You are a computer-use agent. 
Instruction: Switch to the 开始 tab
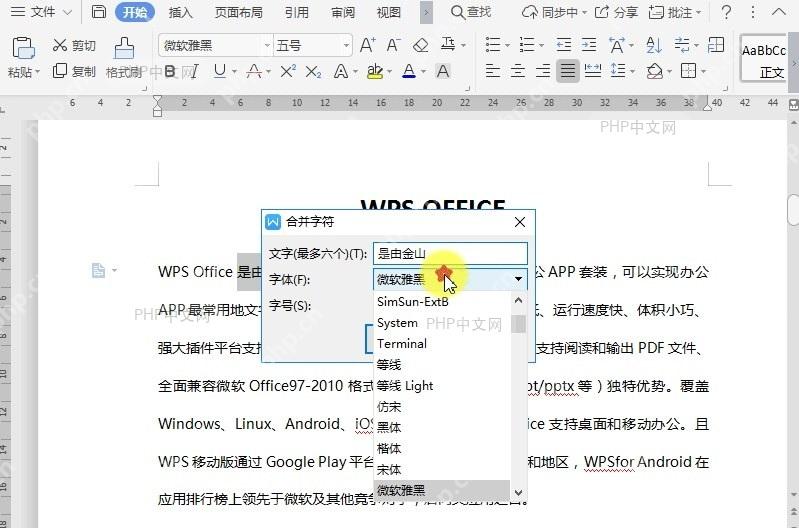click(x=135, y=12)
